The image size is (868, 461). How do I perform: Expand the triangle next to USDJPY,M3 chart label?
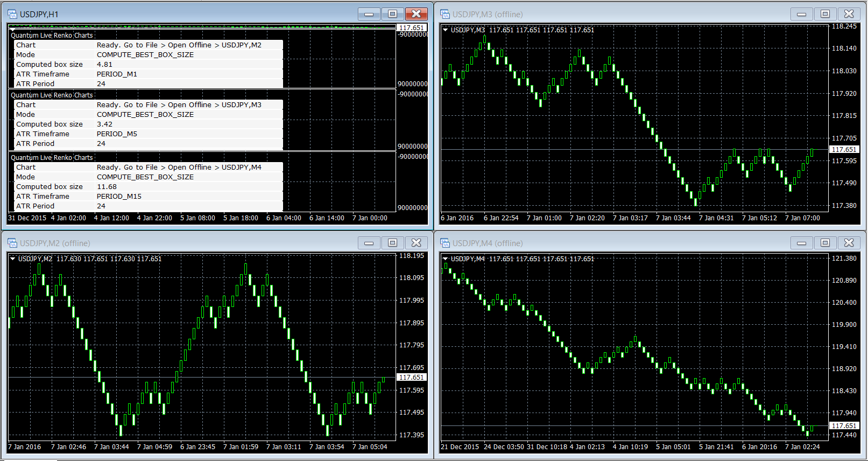(x=446, y=30)
